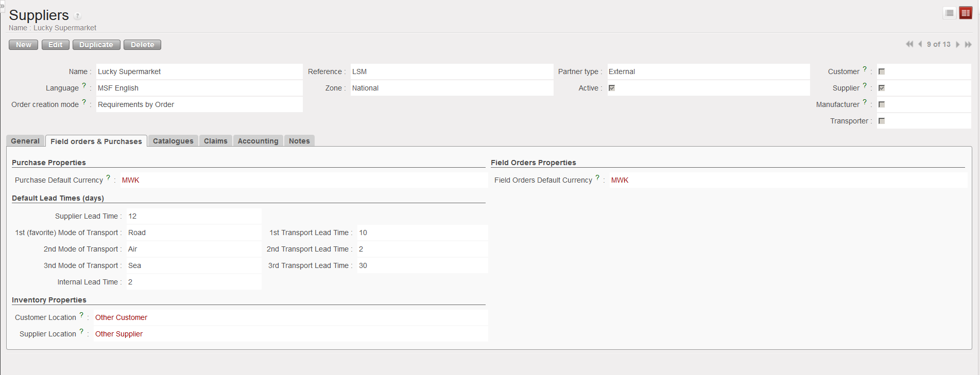The image size is (980, 375).
Task: Expand the sidebar with top-left chevron
Action: (2, 6)
